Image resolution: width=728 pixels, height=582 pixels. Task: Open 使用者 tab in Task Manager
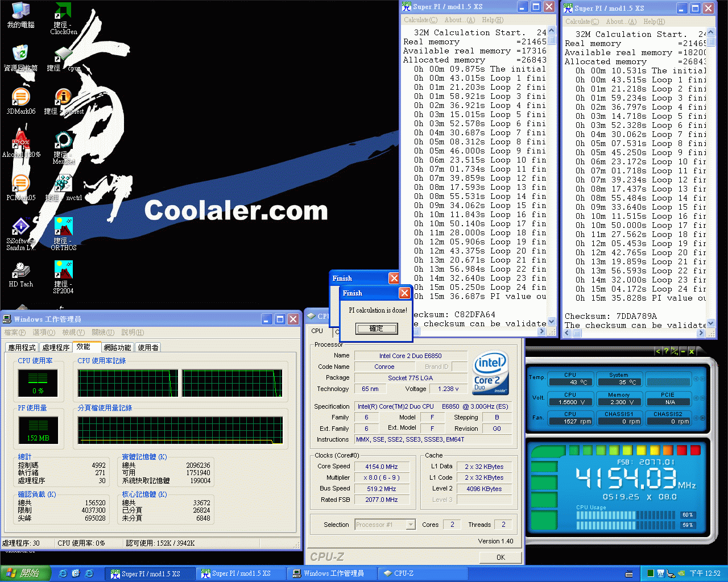point(148,347)
